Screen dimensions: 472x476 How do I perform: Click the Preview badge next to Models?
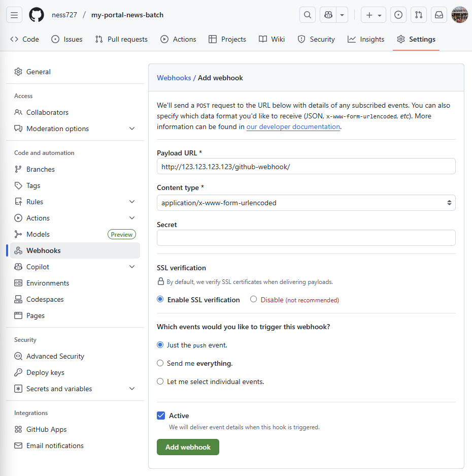122,234
